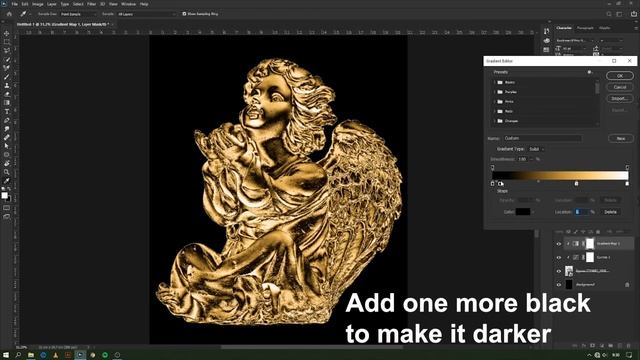Click the lock icon on Background layer
This screenshot has width=640, height=360.
(x=627, y=285)
